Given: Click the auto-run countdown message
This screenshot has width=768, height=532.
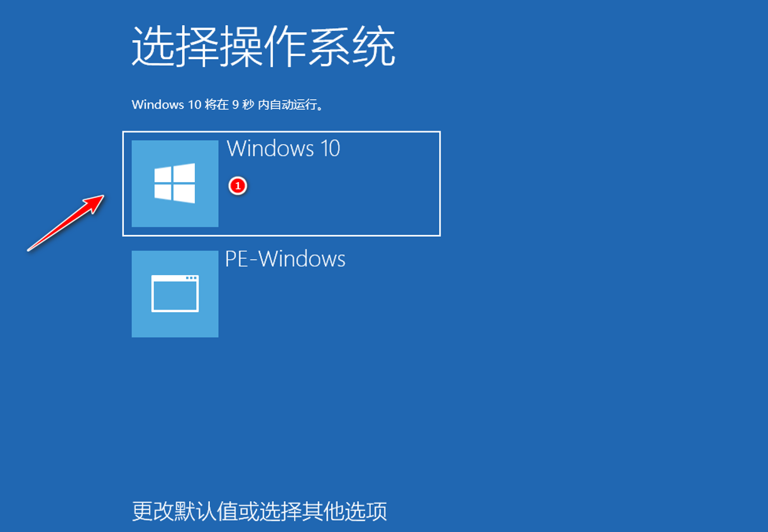Looking at the screenshot, I should click(228, 105).
